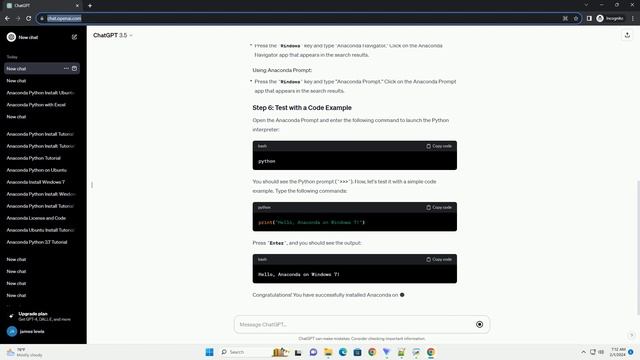
Task: Copy code from the Hello output block
Action: click(x=439, y=259)
